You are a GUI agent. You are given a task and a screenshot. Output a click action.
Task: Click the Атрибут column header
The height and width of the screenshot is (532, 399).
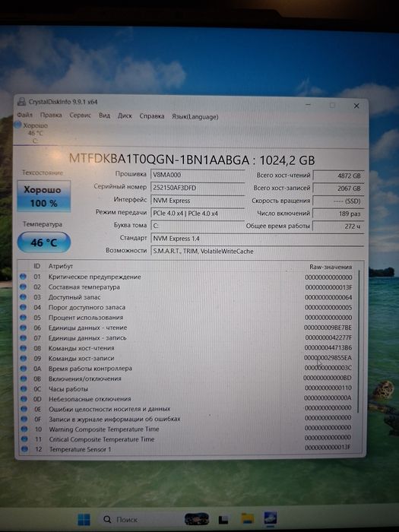pos(61,266)
